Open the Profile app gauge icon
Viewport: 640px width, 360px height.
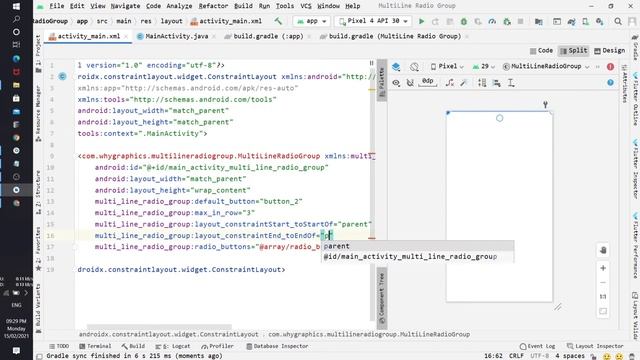[x=492, y=21]
